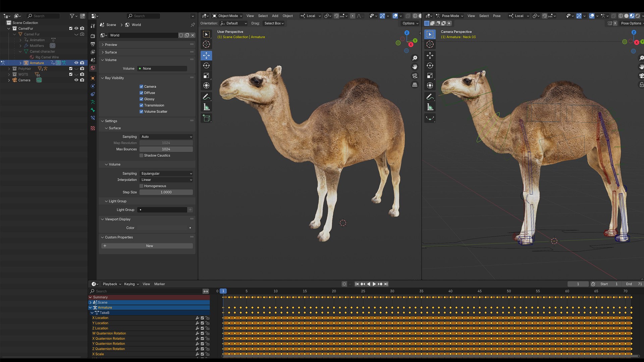This screenshot has width=644, height=362.
Task: Toggle camera view icon in left viewport
Action: click(x=415, y=76)
